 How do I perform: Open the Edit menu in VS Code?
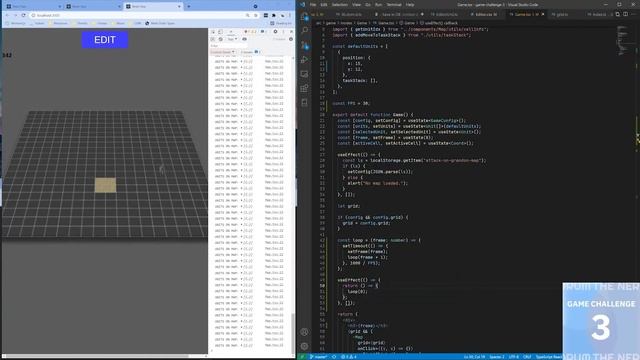(x=324, y=5)
